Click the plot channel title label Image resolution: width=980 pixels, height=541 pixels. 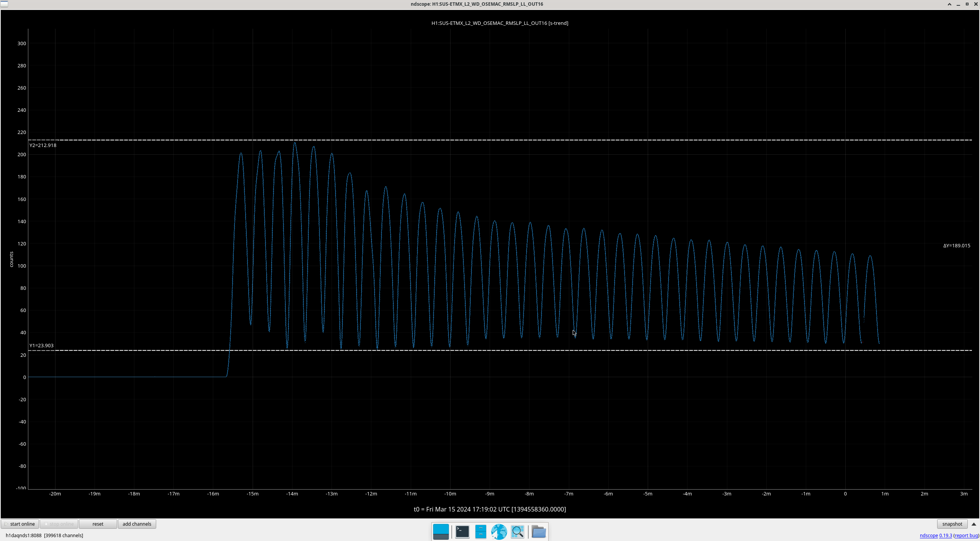[x=500, y=23]
